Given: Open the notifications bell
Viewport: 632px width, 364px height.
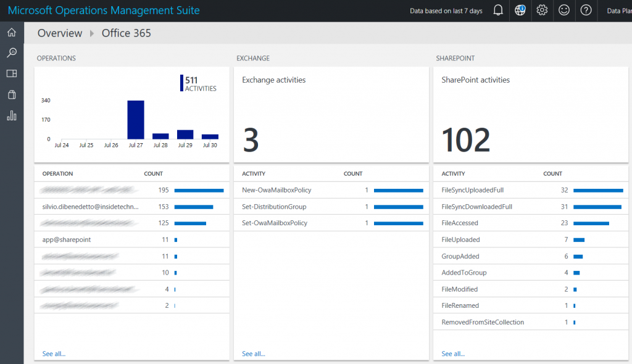Looking at the screenshot, I should click(498, 10).
